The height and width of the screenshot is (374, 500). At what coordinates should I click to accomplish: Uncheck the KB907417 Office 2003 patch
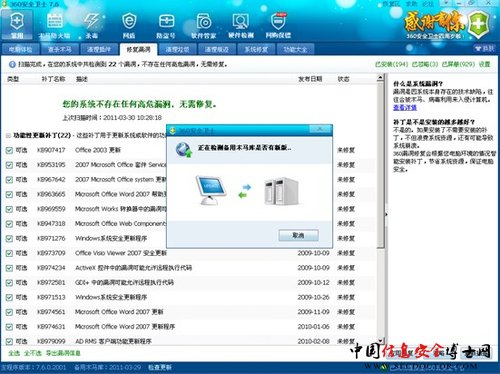tap(9, 150)
